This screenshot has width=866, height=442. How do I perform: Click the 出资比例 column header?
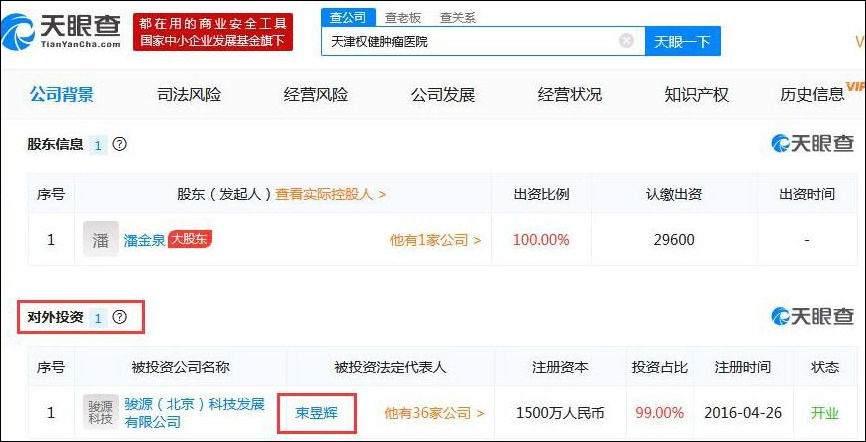tap(541, 194)
